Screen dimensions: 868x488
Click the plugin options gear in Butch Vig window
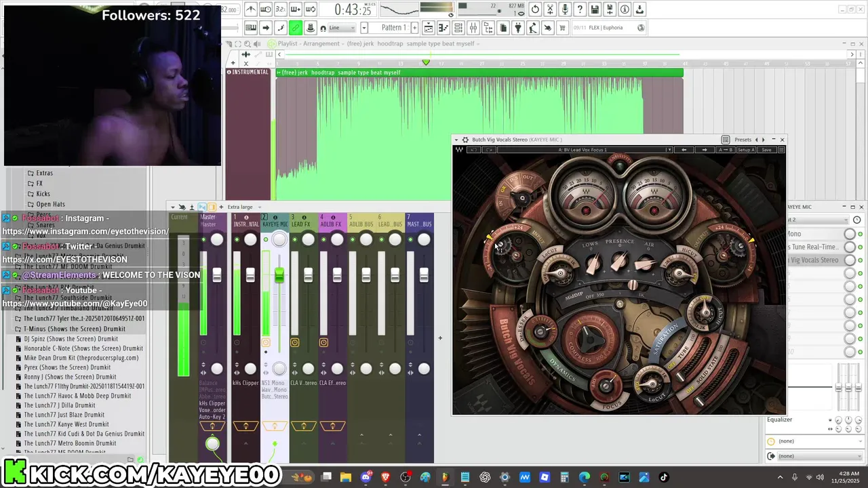click(465, 140)
